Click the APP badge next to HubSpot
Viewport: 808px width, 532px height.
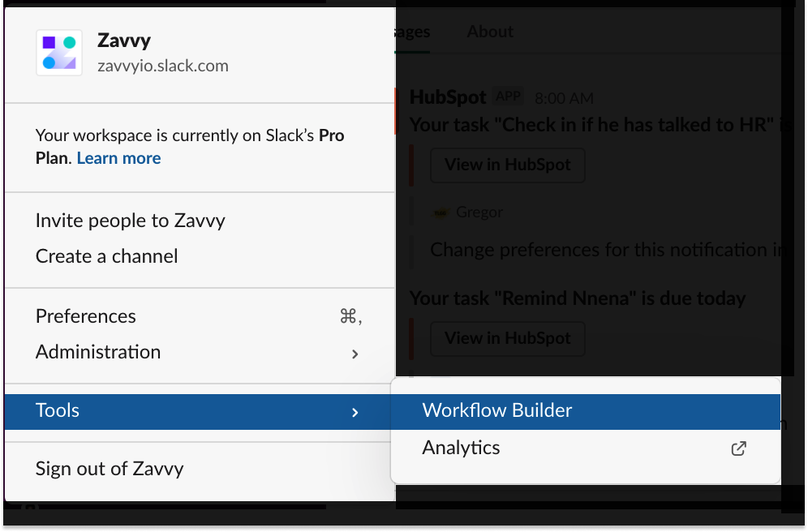point(506,97)
